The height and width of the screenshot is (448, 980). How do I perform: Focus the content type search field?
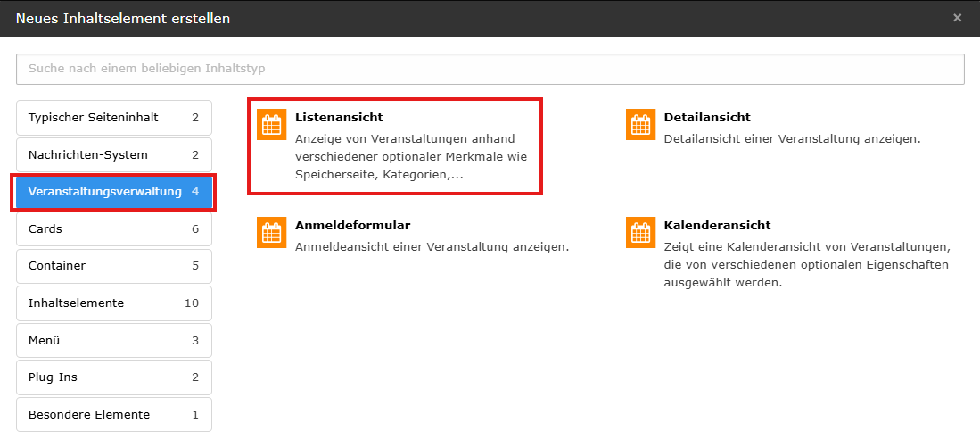tap(490, 69)
